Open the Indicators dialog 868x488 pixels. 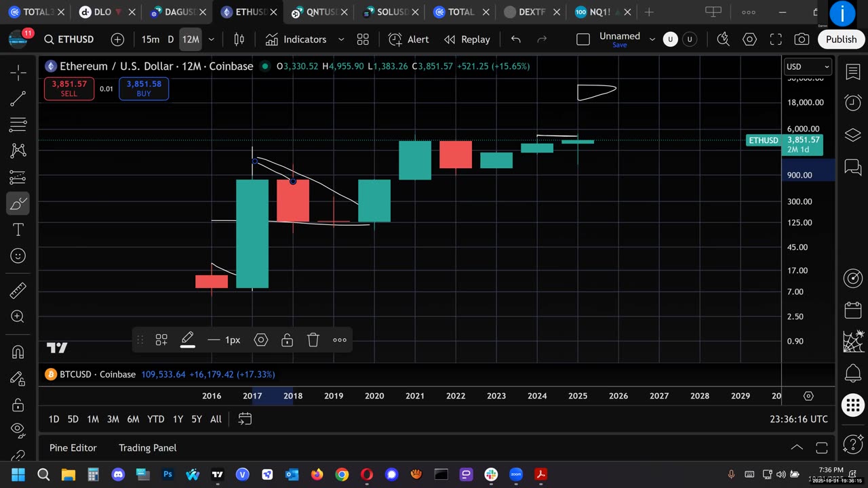[296, 39]
